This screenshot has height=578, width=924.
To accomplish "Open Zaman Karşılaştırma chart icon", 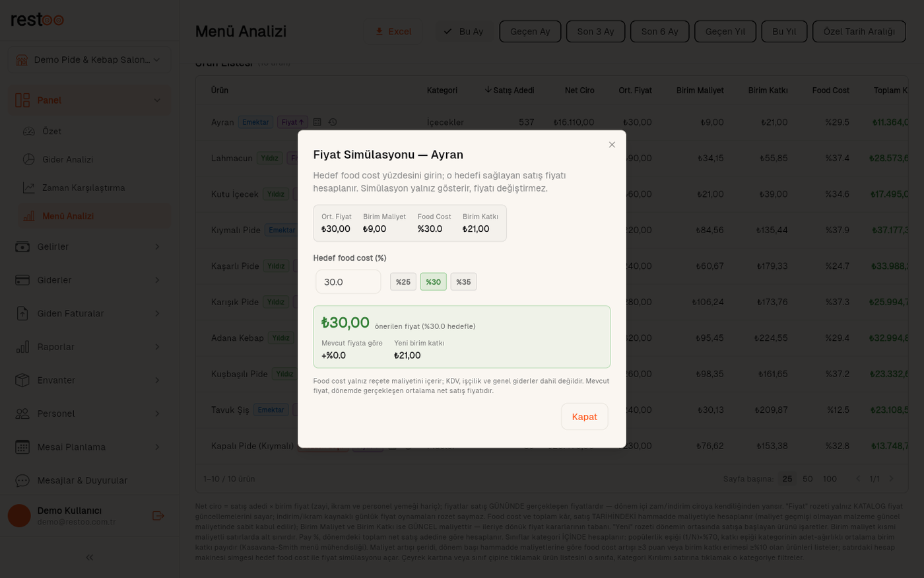I will (29, 188).
